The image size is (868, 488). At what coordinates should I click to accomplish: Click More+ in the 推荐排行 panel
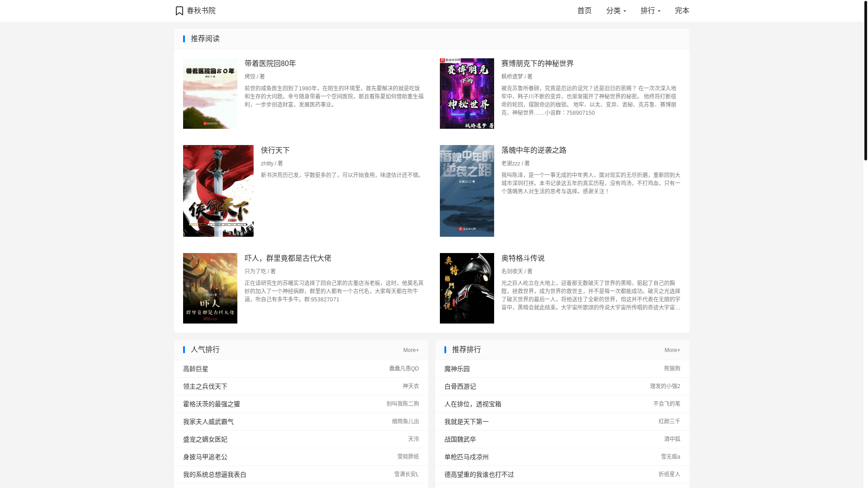click(672, 350)
